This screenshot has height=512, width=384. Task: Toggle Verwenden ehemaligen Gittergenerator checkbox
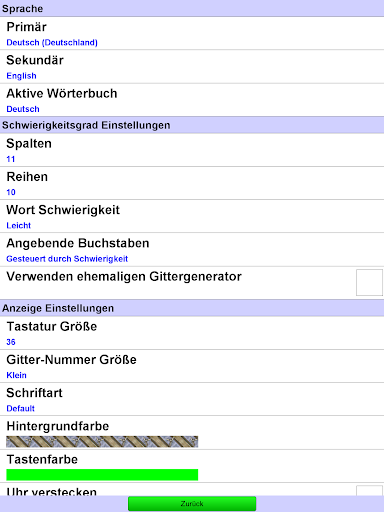[369, 283]
